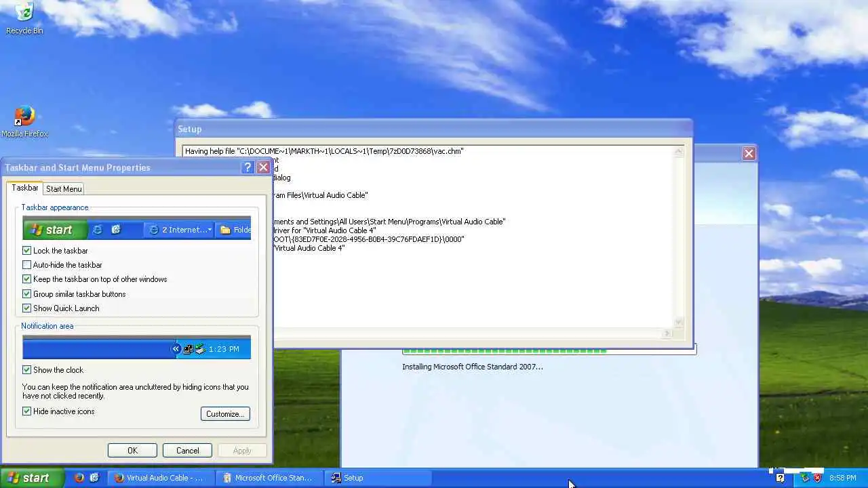Open the Recycle Bin desktop icon
Image resolution: width=868 pixels, height=488 pixels.
click(24, 18)
